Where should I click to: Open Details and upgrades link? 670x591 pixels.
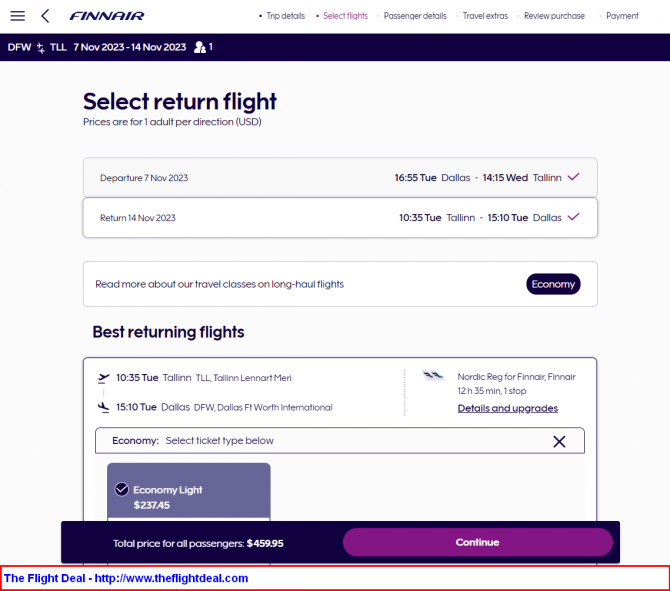pyautogui.click(x=508, y=409)
